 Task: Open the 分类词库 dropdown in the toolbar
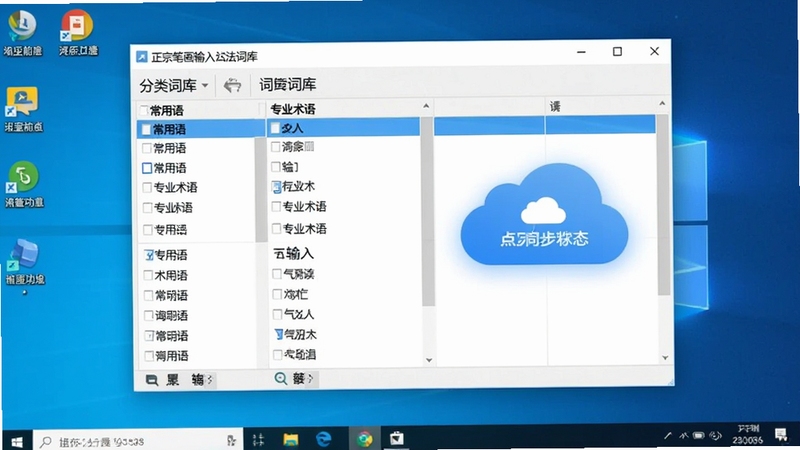point(173,85)
